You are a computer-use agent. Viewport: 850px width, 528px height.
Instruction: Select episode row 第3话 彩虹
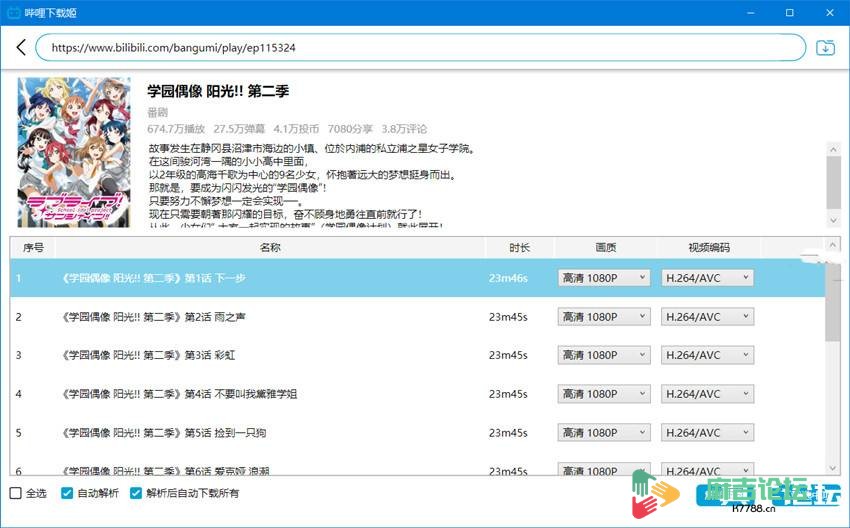[x=417, y=355]
